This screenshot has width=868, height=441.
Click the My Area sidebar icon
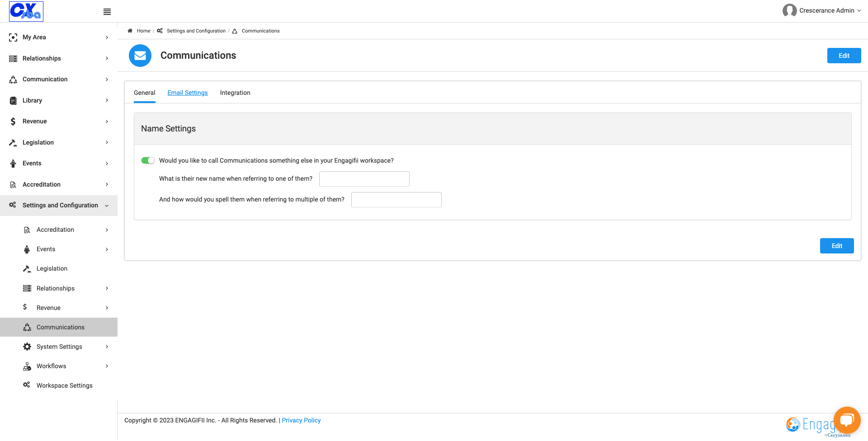pyautogui.click(x=13, y=38)
